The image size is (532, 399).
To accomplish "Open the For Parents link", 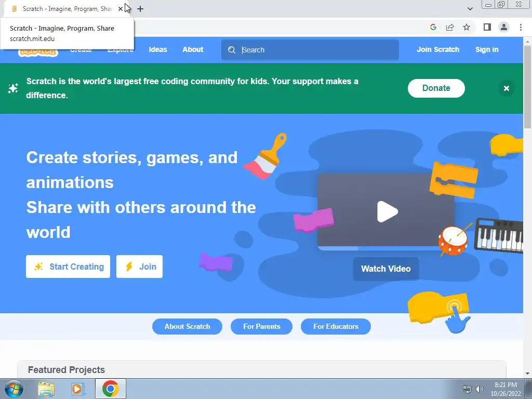I will click(x=261, y=326).
